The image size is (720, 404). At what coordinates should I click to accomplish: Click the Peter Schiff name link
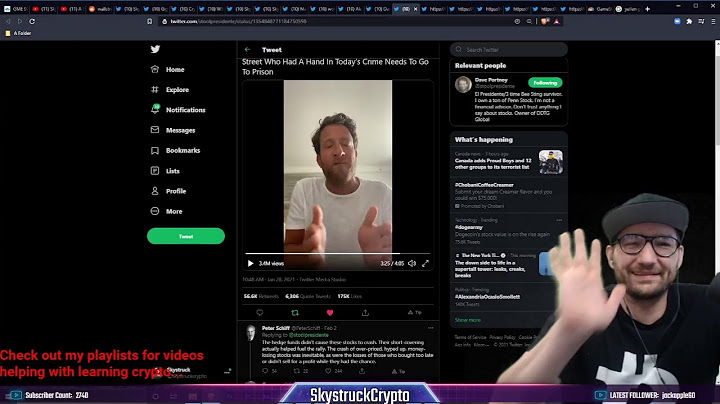tap(276, 328)
